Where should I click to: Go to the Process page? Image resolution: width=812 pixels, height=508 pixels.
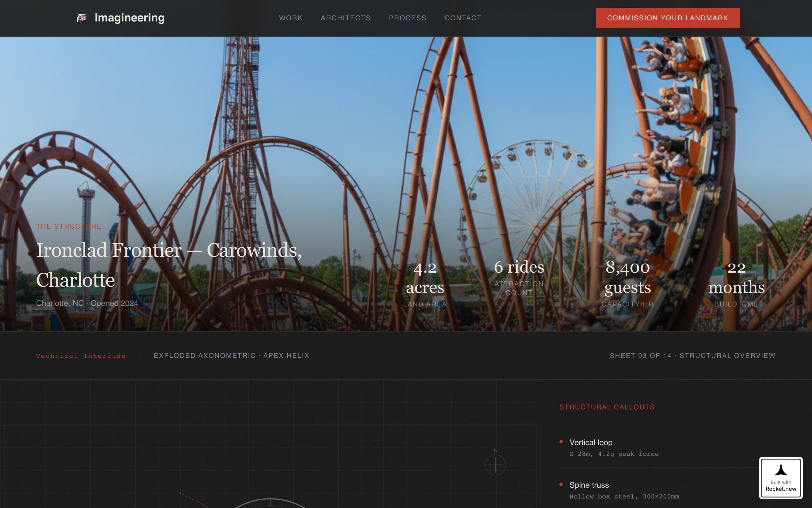(x=407, y=18)
